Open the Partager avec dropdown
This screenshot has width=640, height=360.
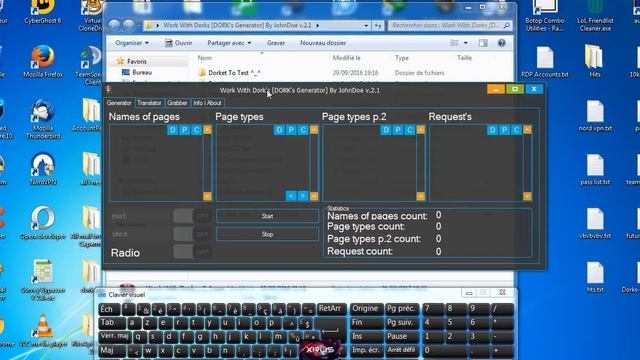pos(229,43)
